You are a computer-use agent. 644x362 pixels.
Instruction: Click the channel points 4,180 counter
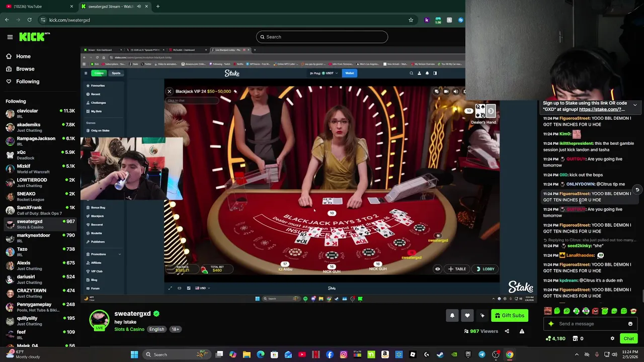pyautogui.click(x=556, y=339)
